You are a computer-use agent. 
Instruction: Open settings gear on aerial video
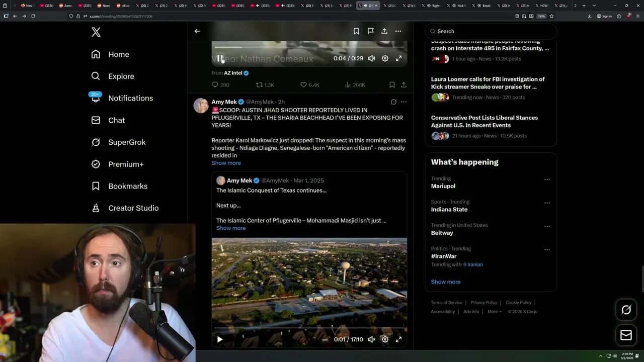[x=385, y=339]
